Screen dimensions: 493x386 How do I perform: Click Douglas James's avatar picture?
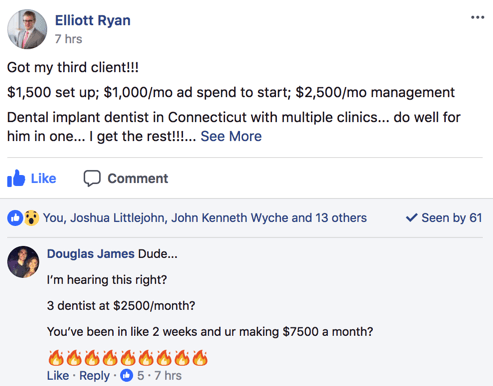coord(23,262)
